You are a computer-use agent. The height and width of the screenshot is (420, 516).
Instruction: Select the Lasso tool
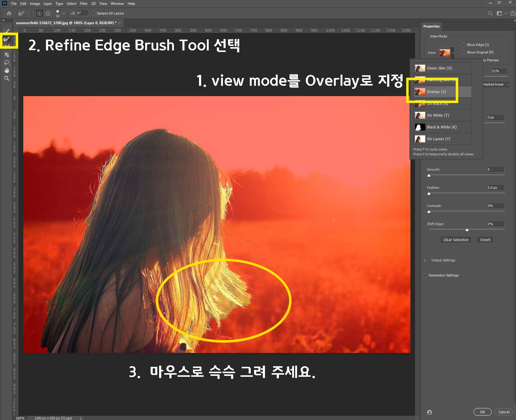coord(7,63)
